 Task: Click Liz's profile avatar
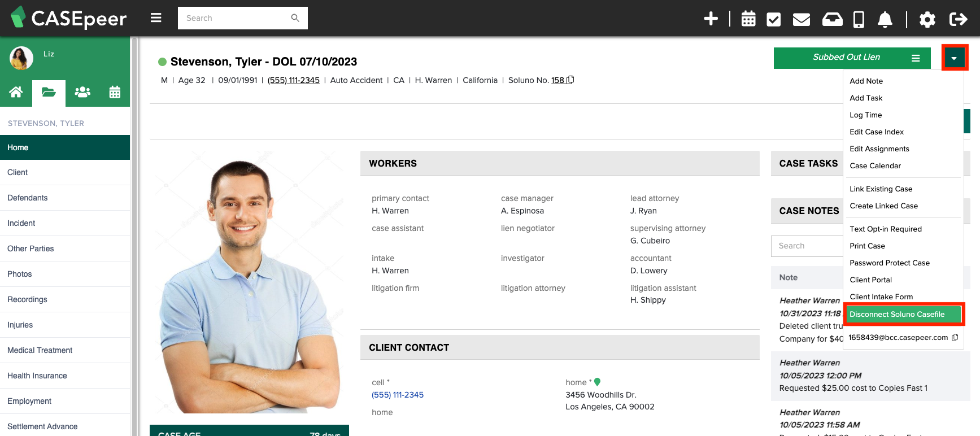click(x=21, y=58)
